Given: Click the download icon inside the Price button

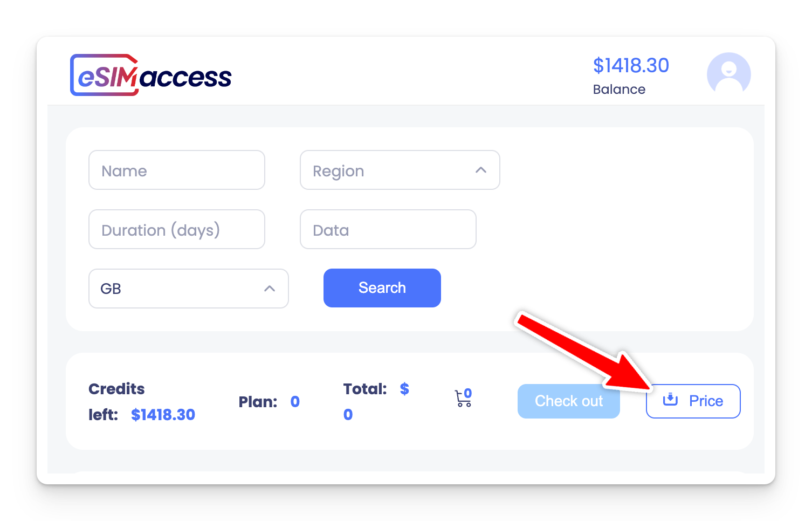Looking at the screenshot, I should 670,400.
